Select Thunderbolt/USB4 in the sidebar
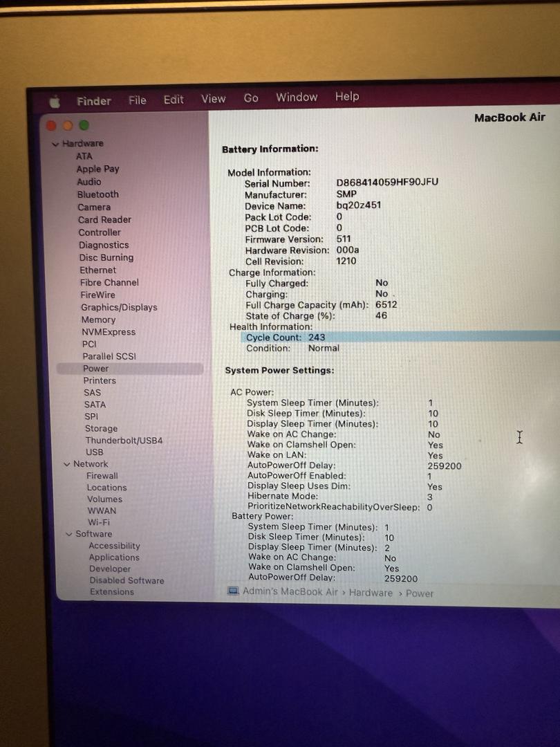Image resolution: width=560 pixels, height=747 pixels. point(124,441)
